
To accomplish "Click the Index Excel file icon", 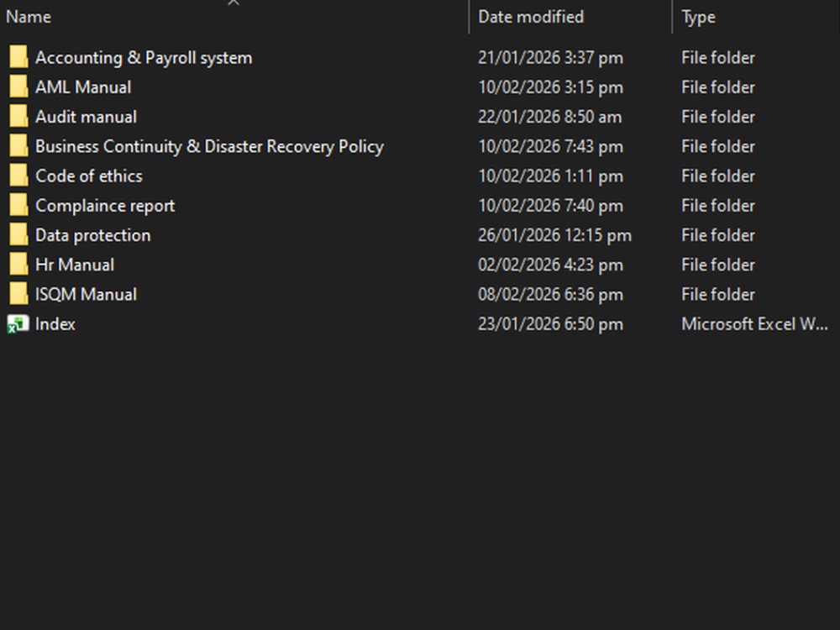I will click(18, 324).
